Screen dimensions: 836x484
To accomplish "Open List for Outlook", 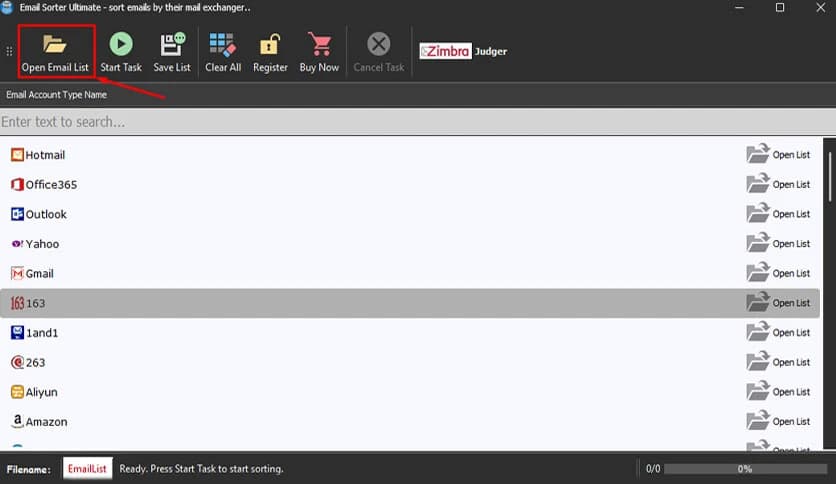I will (x=778, y=213).
